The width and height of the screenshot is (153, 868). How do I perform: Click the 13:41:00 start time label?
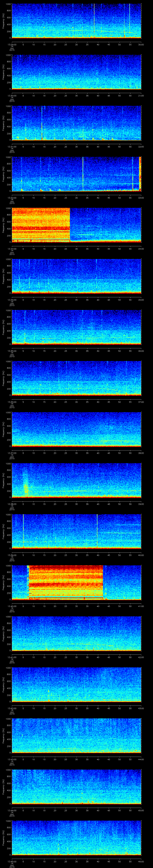[x=12, y=657]
